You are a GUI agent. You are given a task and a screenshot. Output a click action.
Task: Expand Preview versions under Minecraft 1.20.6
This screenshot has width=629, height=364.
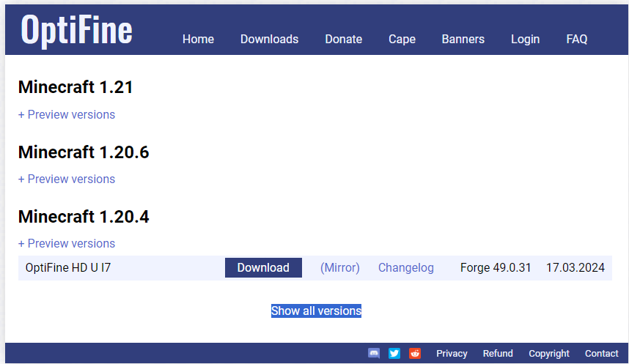tap(67, 179)
